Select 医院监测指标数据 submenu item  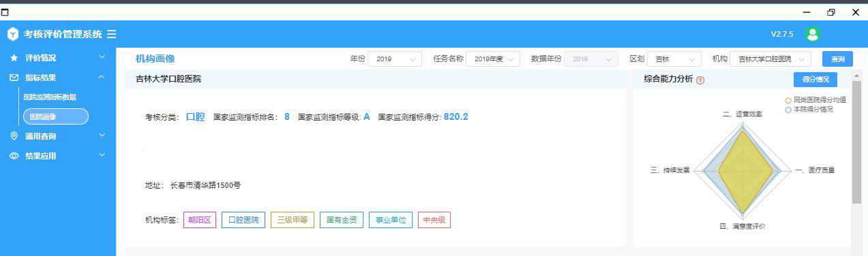(50, 97)
